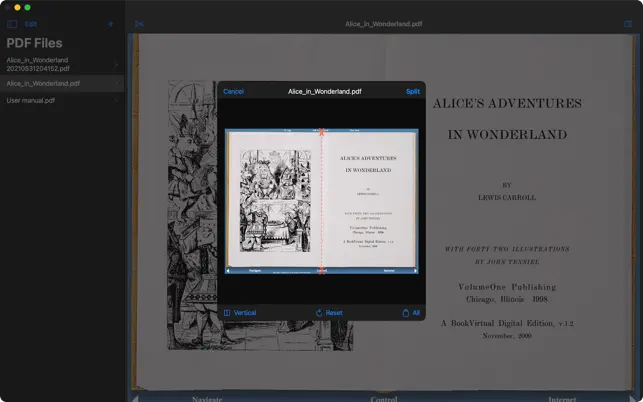The image size is (643, 402).
Task: Toggle the left sidebar panel icon
Action: (12, 24)
